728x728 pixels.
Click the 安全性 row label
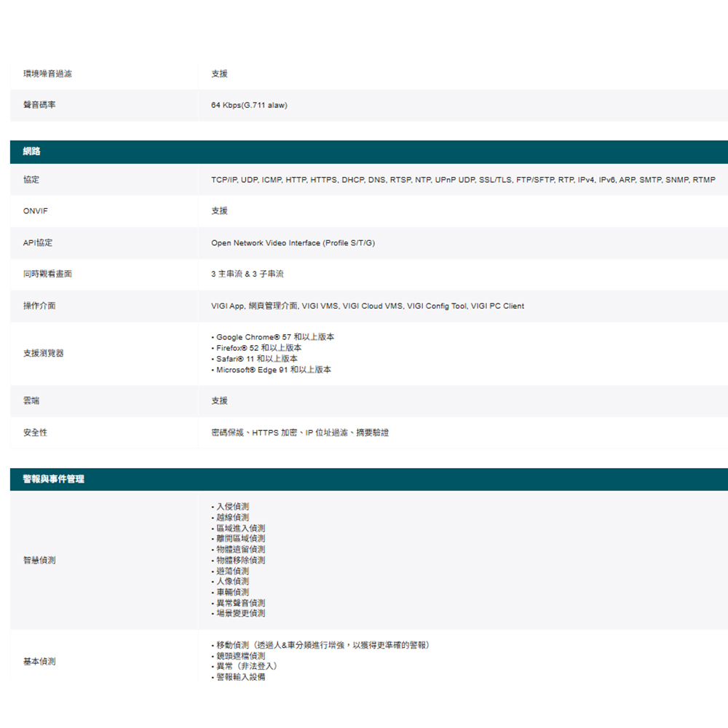[35, 432]
